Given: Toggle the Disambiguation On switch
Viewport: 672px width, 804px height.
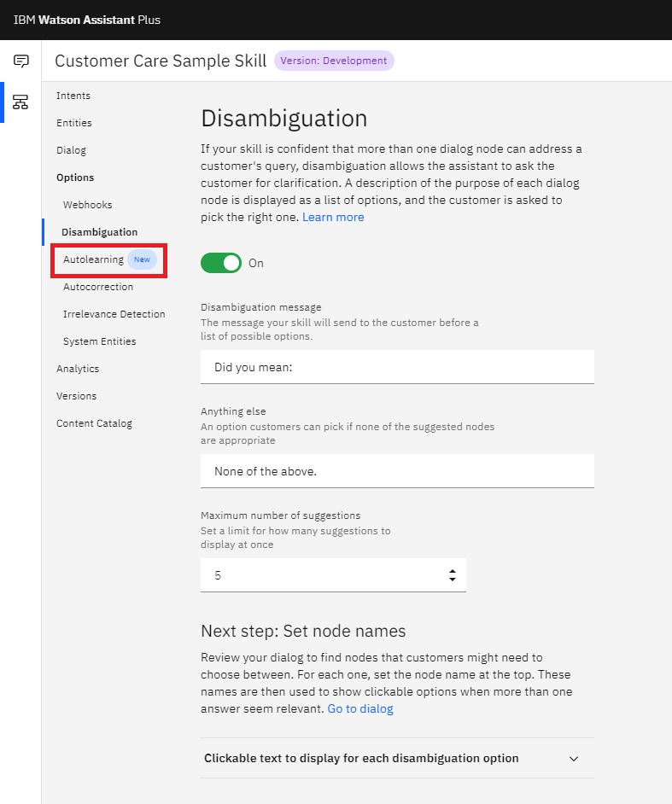Looking at the screenshot, I should [x=221, y=263].
